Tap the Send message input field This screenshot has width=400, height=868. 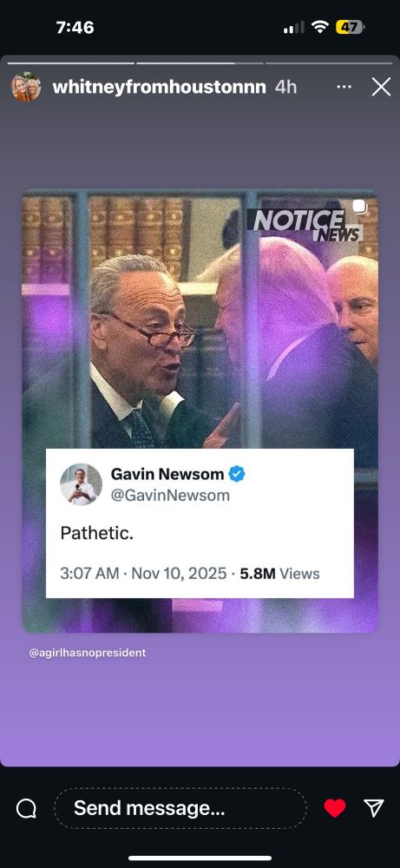[x=180, y=808]
